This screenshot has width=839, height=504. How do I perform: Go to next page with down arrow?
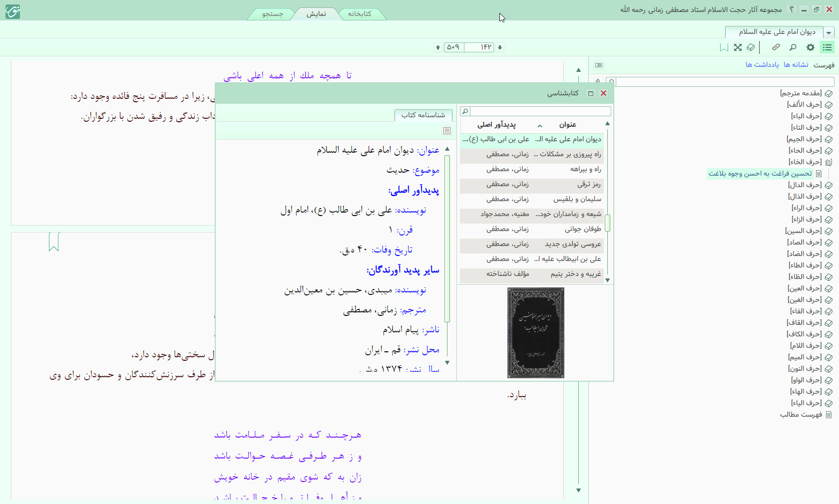pyautogui.click(x=500, y=47)
